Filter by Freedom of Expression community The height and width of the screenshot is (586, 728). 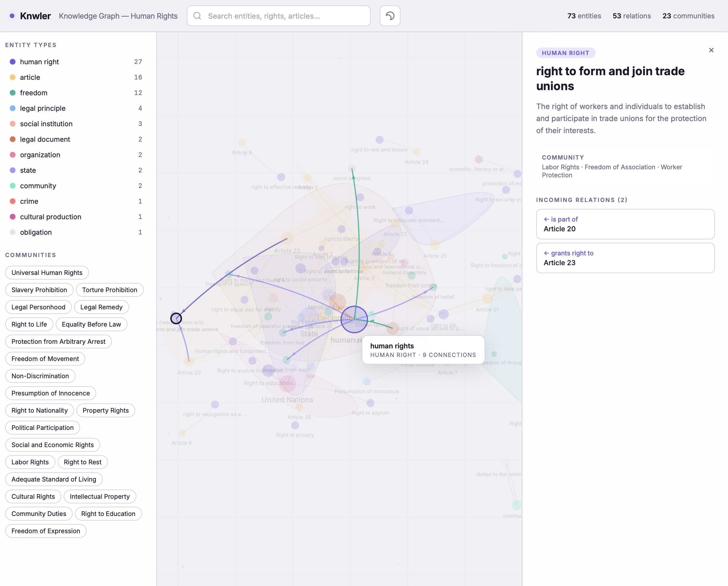(x=46, y=531)
